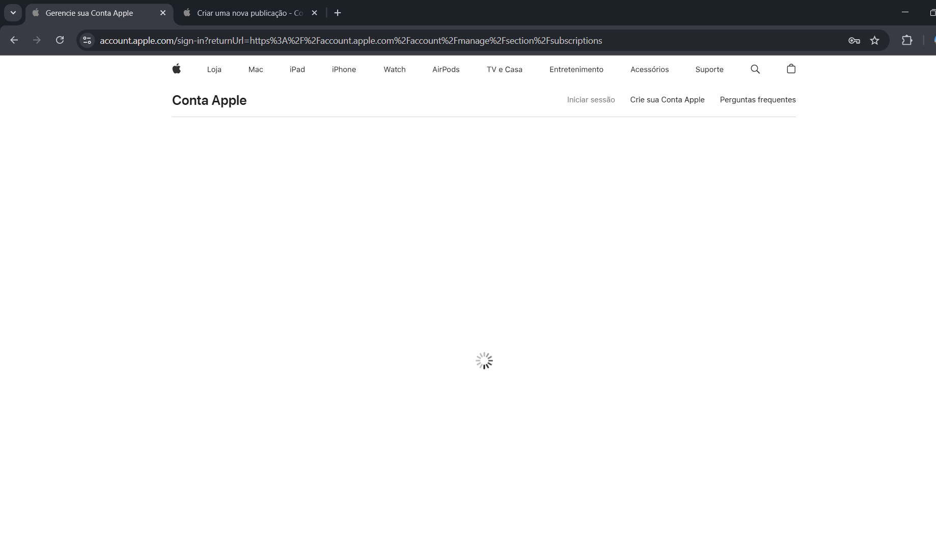Click the Apple logo in navigation bar
The image size is (936, 560).
(x=177, y=69)
